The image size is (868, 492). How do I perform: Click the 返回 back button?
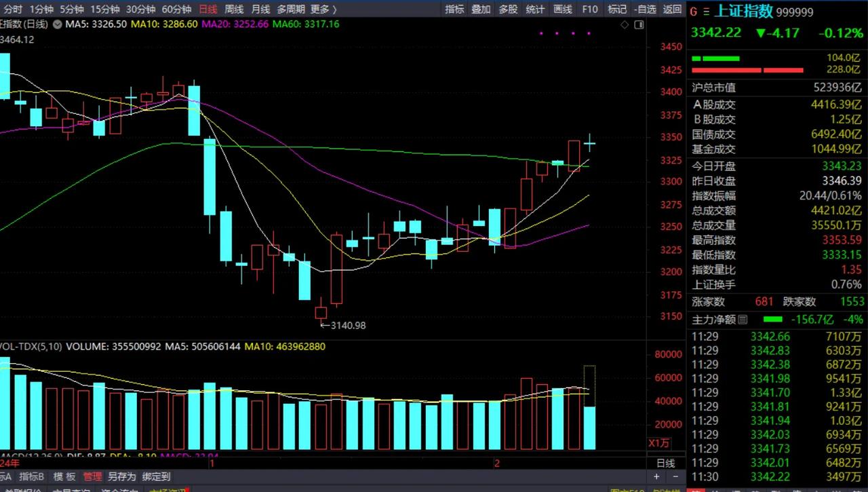672,9
